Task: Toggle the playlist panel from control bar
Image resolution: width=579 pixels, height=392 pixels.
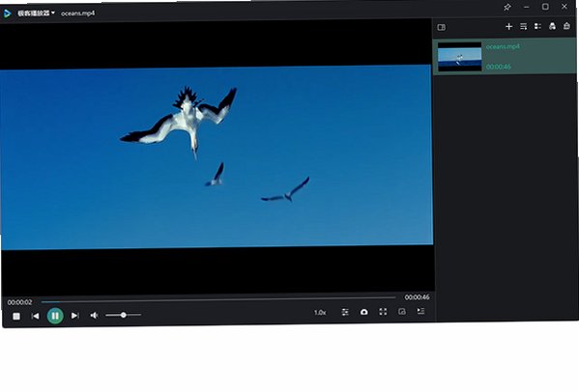Action: (420, 311)
